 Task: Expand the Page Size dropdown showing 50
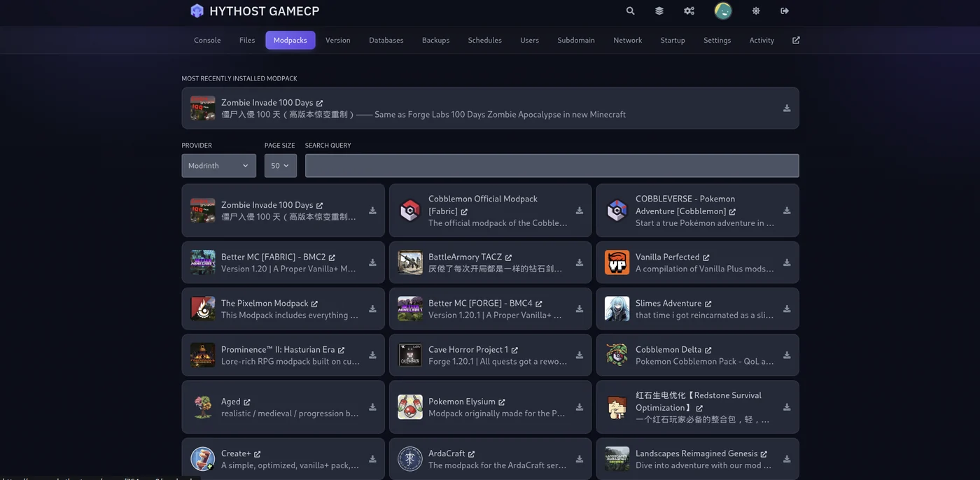click(x=281, y=166)
